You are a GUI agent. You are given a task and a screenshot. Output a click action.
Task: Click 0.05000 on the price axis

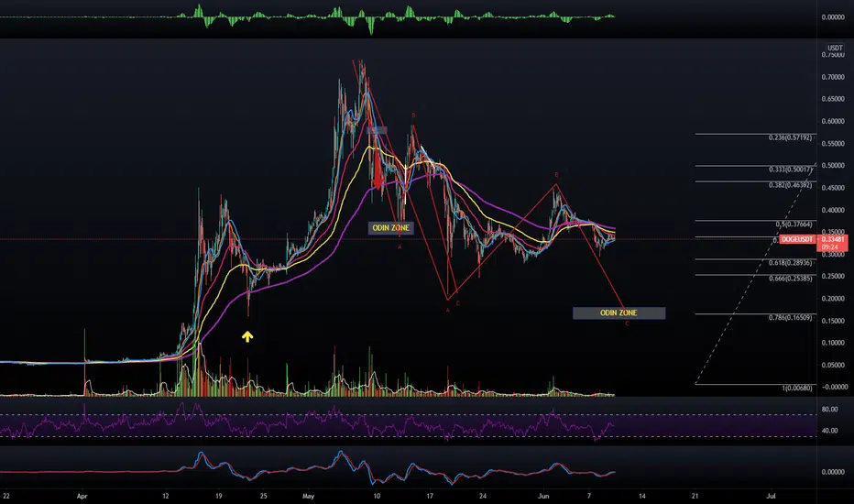pyautogui.click(x=833, y=365)
